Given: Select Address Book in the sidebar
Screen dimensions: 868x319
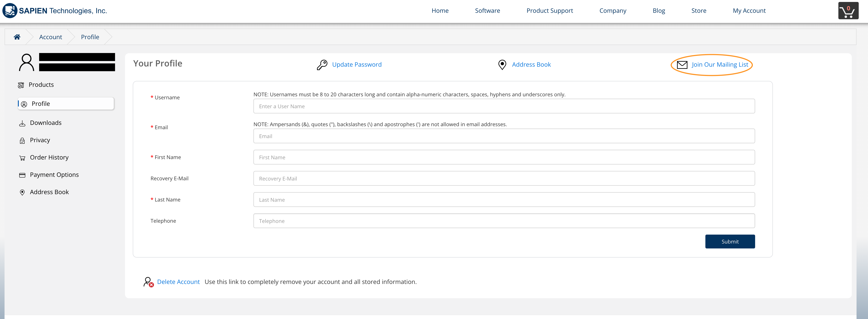Looking at the screenshot, I should [49, 192].
